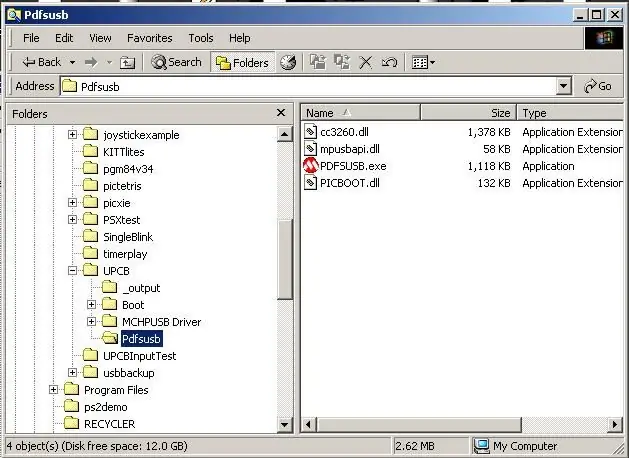This screenshot has width=629, height=458.
Task: Click the Windows logo throbber
Action: click(x=604, y=38)
